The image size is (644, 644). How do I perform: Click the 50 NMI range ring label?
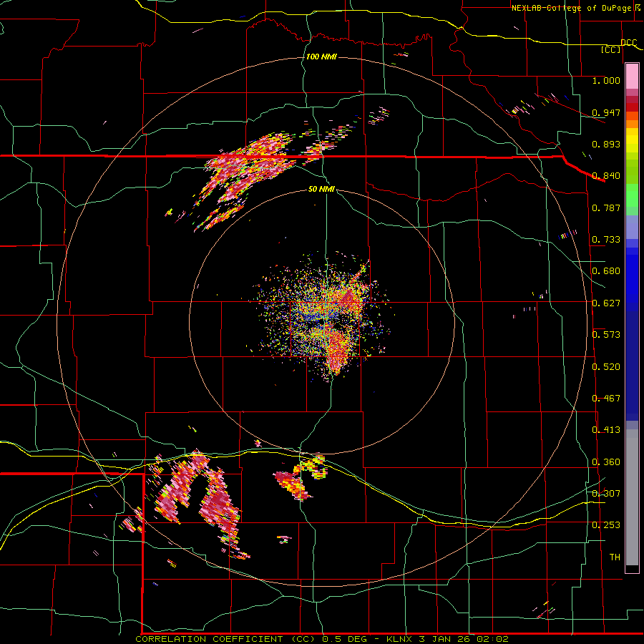coord(321,190)
